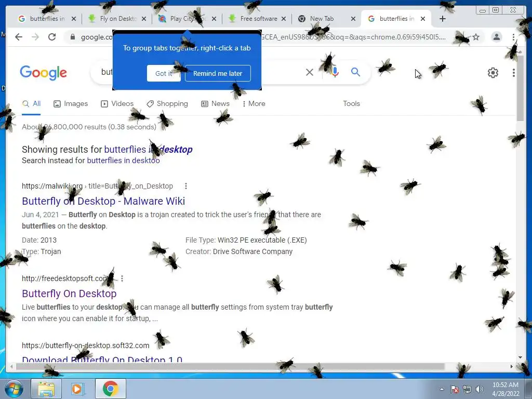The height and width of the screenshot is (399, 532).
Task: Open volume control in system tray
Action: coord(480,389)
